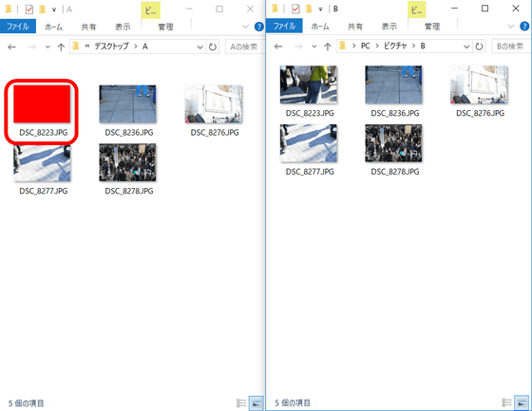
Task: Open 表示 tab in window B
Action: [389, 27]
